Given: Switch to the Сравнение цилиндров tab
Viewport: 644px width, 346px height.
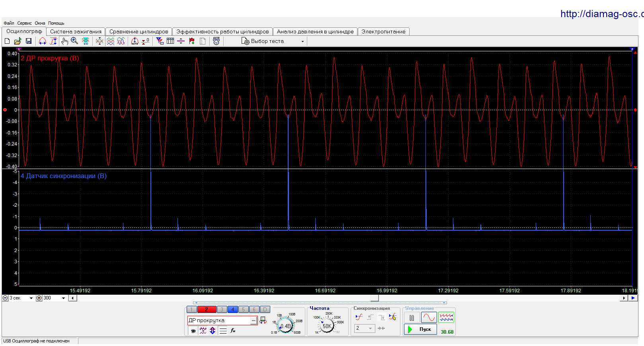Looking at the screenshot, I should tap(139, 31).
